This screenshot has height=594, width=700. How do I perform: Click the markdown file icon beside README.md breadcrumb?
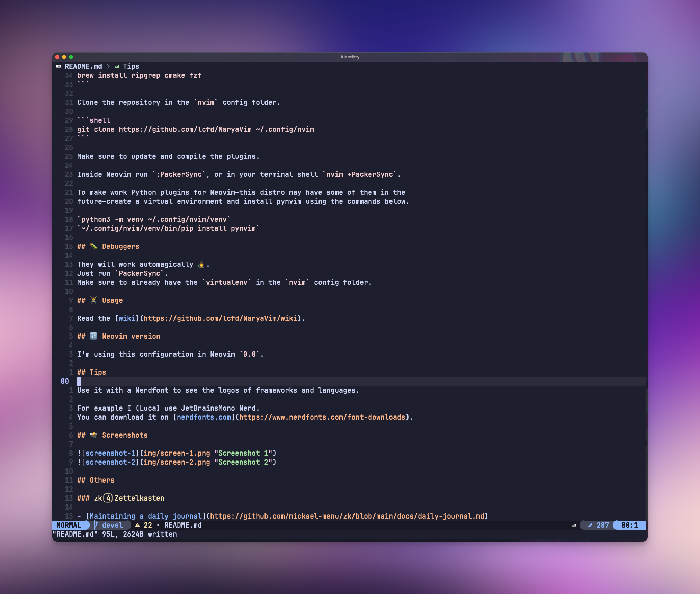(x=59, y=66)
